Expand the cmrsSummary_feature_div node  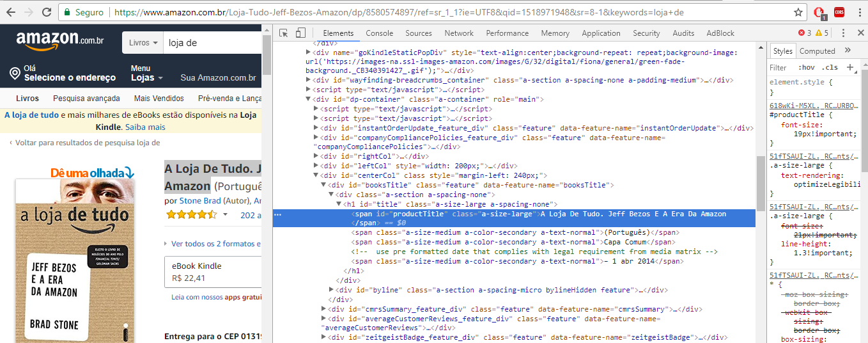click(x=324, y=309)
